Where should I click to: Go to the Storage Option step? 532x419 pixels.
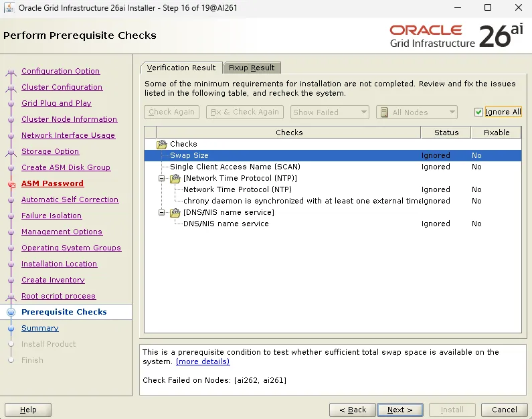point(50,151)
